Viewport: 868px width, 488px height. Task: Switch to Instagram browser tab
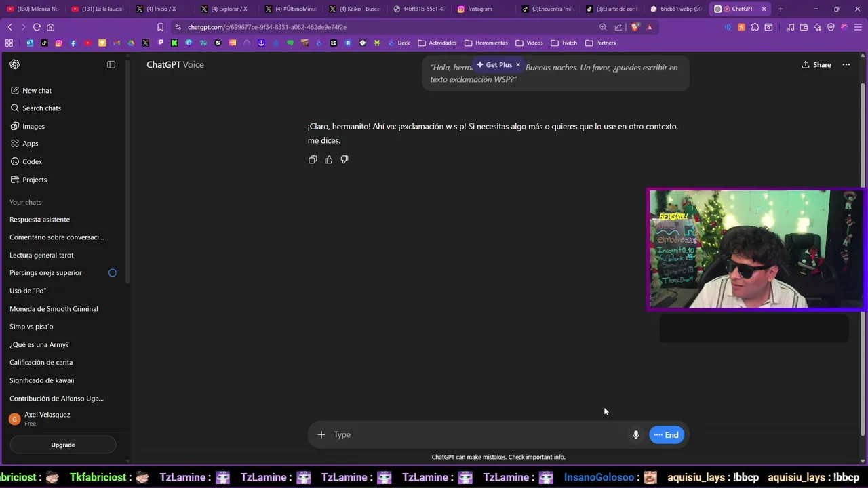click(480, 9)
